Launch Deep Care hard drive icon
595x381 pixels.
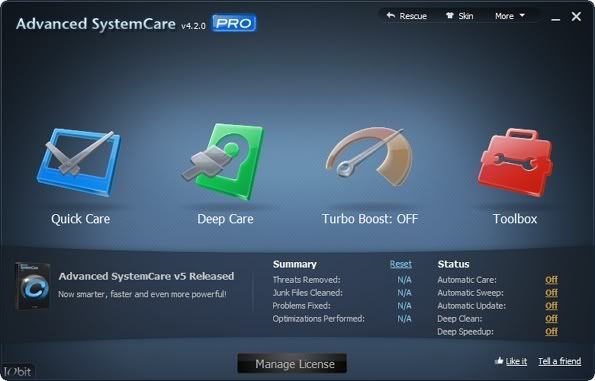(223, 161)
